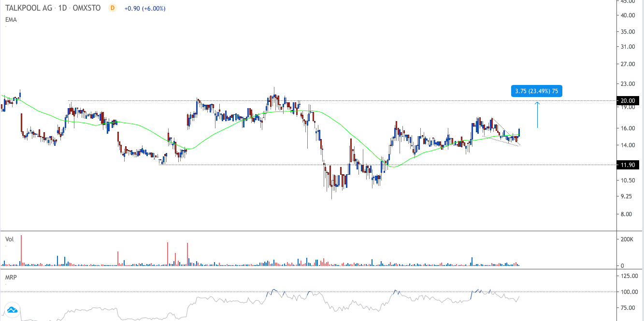Click the 14.00 price scale value
The width and height of the screenshot is (644, 321).
coord(628,145)
